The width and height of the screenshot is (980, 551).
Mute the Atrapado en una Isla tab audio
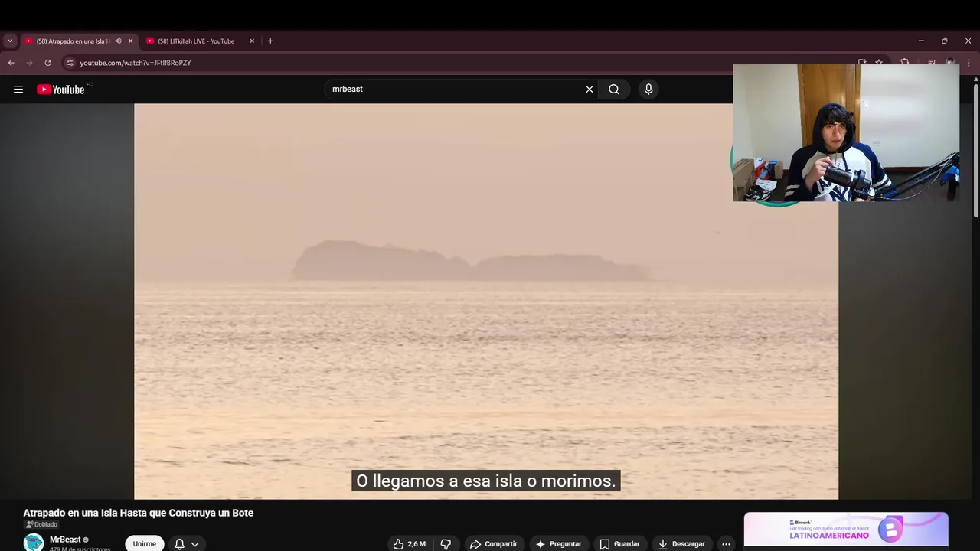click(x=118, y=41)
